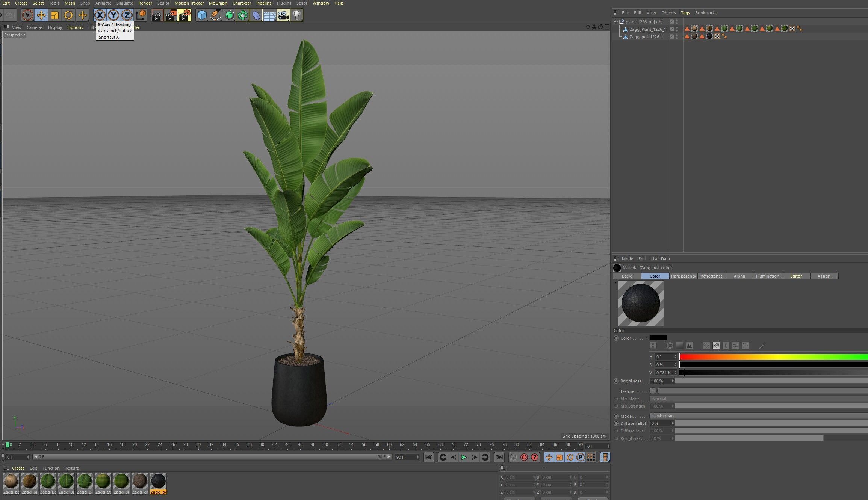
Task: Adjust the Value slider bar
Action: 773,373
